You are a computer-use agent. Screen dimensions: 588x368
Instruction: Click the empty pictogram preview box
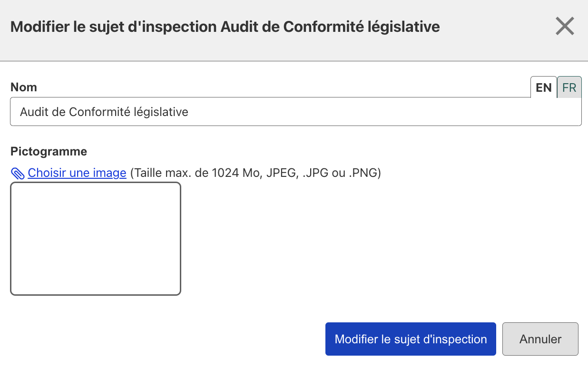[x=96, y=239]
